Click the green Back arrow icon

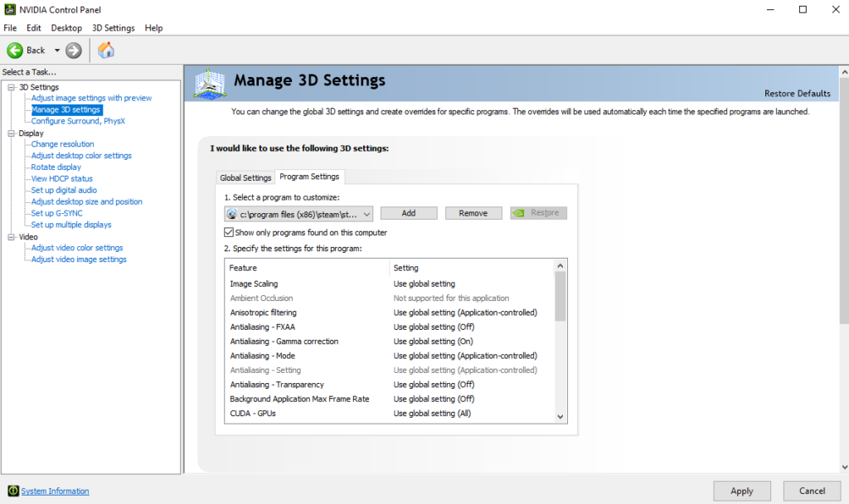(x=15, y=51)
